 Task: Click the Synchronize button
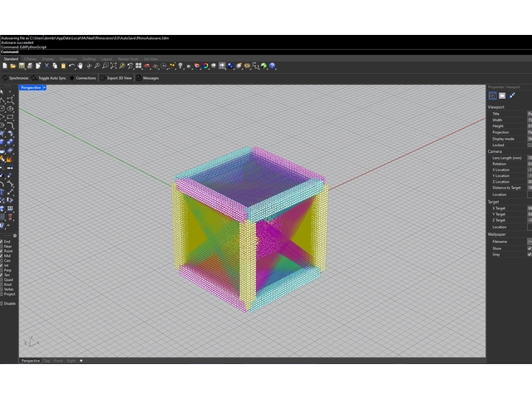[x=16, y=78]
